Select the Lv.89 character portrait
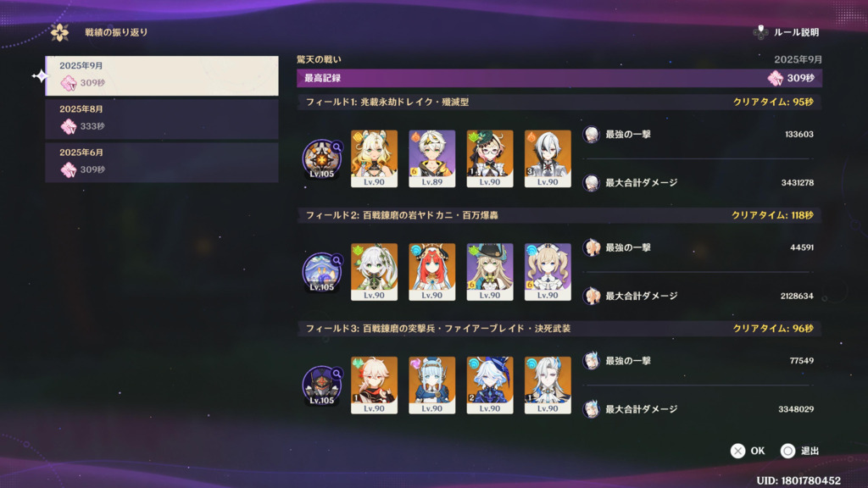 (431, 158)
